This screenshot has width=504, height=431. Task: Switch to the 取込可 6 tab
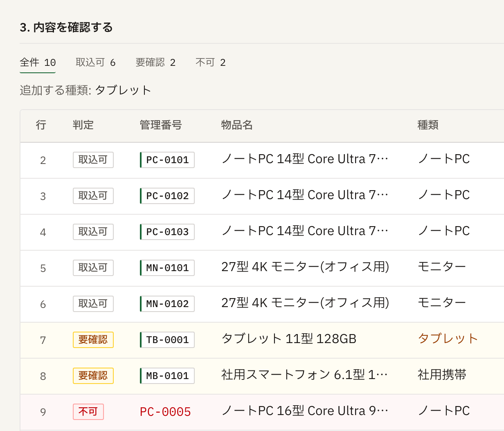point(96,63)
